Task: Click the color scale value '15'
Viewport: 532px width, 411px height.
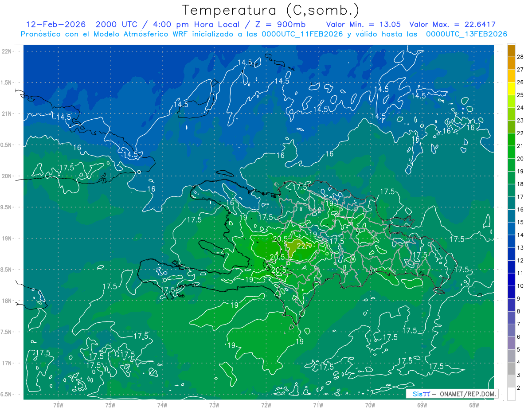Action: click(520, 222)
